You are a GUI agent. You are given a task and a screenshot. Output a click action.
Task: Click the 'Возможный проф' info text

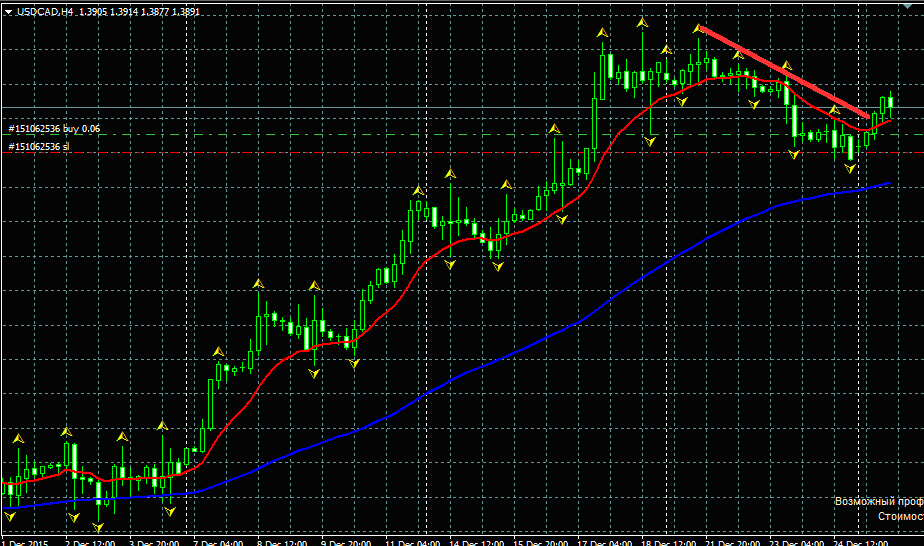[x=879, y=501]
